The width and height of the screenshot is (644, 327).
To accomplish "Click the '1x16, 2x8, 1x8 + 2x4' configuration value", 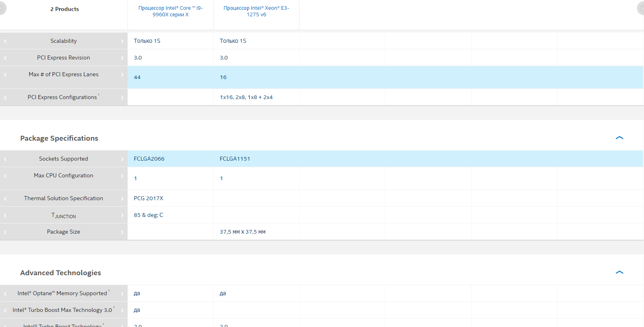I will (246, 97).
